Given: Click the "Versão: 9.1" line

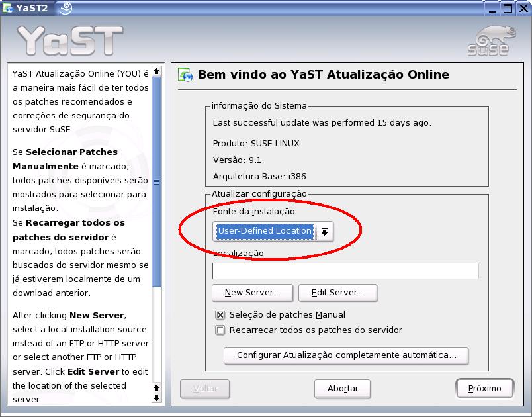Looking at the screenshot, I should tap(237, 160).
